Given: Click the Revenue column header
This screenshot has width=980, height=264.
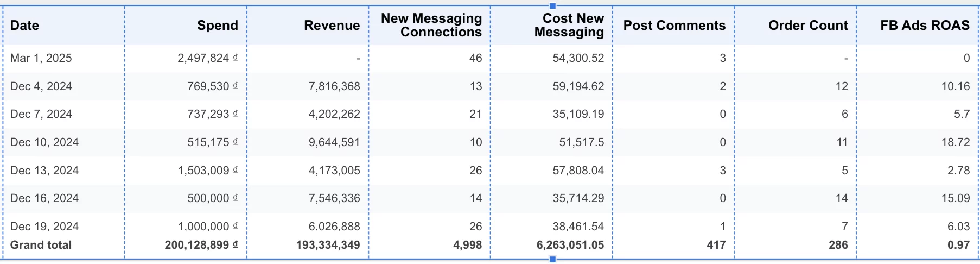Looking at the screenshot, I should click(x=332, y=26).
